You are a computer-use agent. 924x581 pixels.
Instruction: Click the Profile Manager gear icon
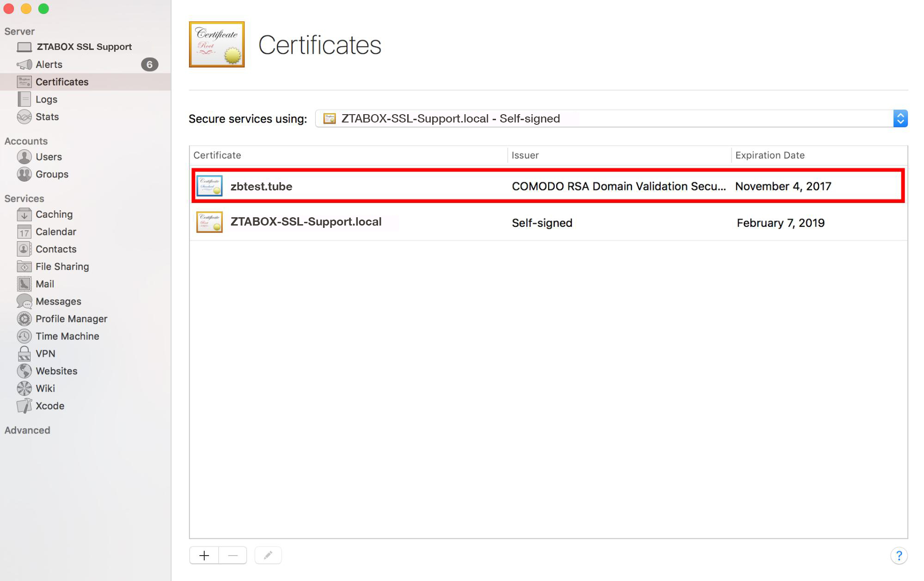click(x=24, y=319)
